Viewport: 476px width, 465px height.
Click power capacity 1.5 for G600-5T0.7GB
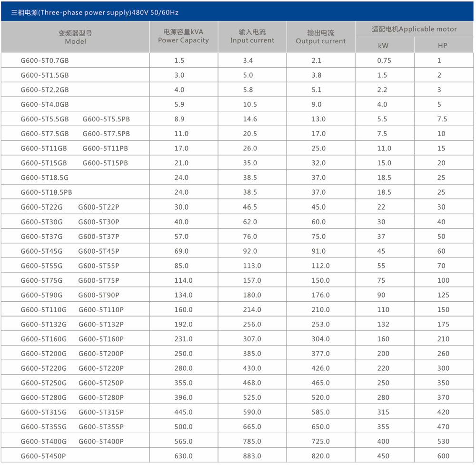(179, 60)
